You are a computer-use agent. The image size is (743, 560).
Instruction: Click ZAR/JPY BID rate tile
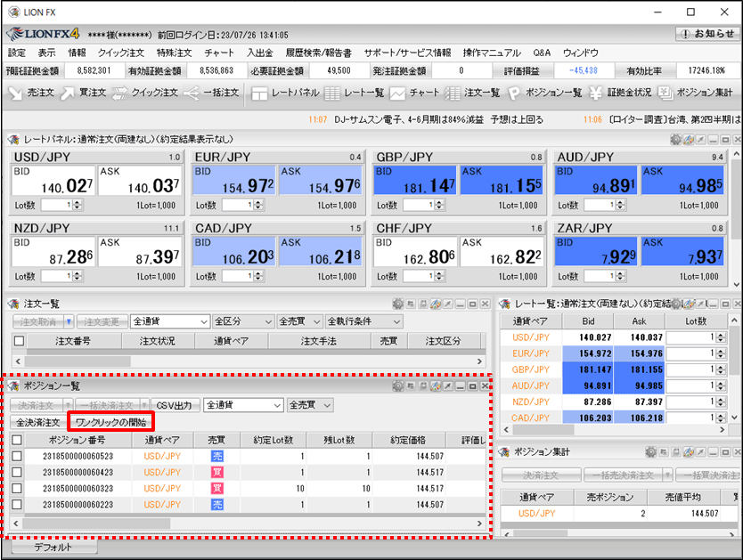tap(597, 251)
